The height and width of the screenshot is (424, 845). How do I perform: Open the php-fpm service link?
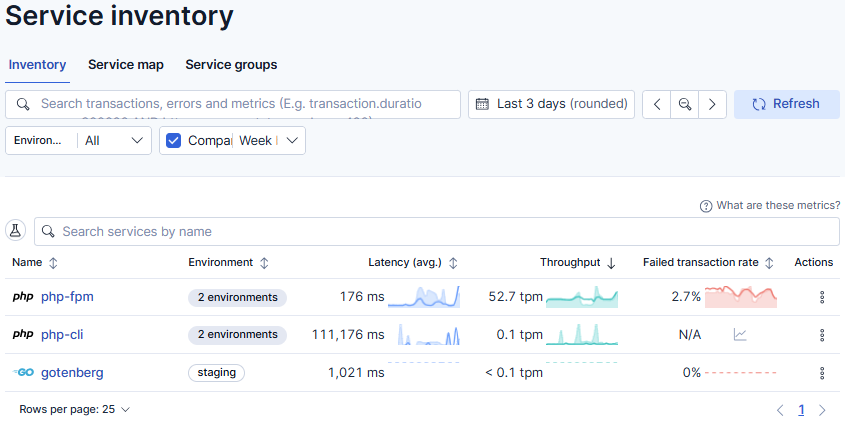(x=67, y=297)
